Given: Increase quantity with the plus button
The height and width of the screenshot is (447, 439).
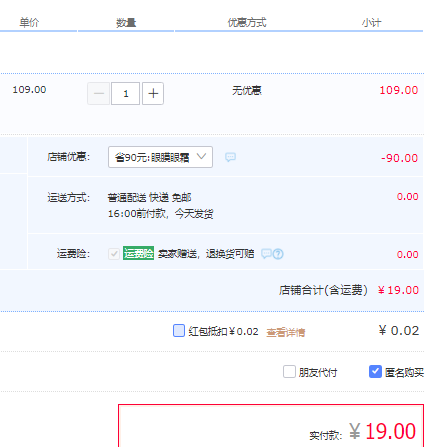Looking at the screenshot, I should click(x=153, y=94).
